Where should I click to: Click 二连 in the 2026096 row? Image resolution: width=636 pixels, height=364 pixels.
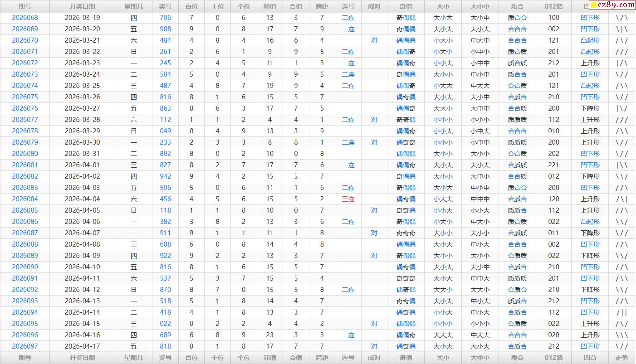(x=348, y=335)
